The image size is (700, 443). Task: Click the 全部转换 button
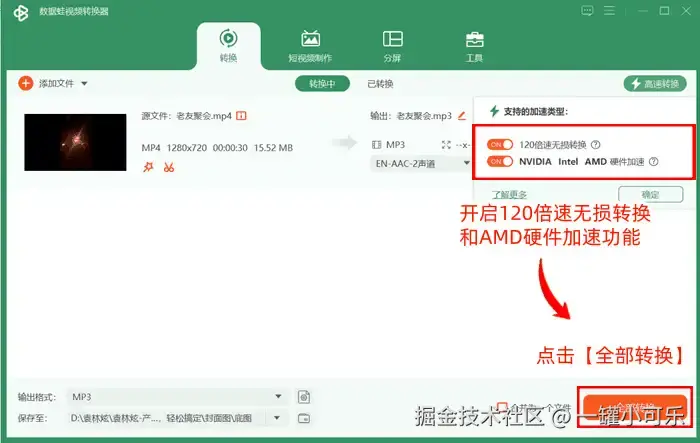click(x=635, y=407)
